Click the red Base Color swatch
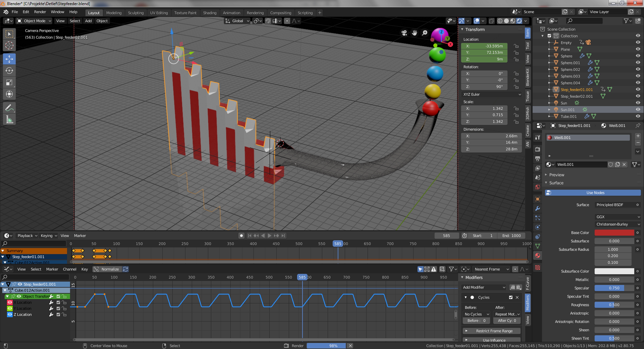 (x=614, y=233)
